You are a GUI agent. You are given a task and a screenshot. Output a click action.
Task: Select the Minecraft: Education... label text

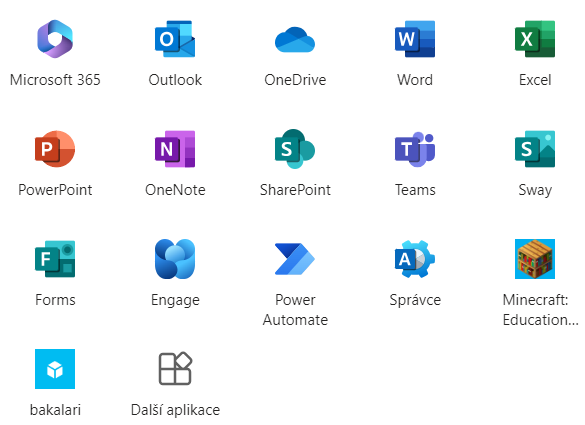click(x=540, y=310)
